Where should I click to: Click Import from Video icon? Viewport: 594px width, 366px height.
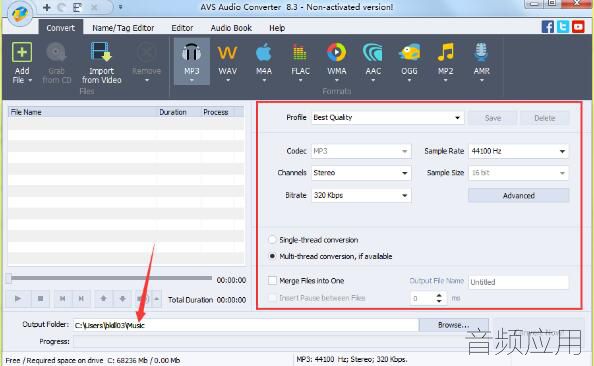pyautogui.click(x=101, y=52)
